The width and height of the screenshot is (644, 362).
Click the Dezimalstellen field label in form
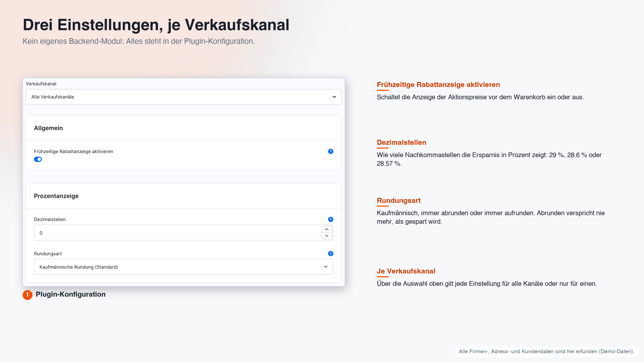(50, 219)
